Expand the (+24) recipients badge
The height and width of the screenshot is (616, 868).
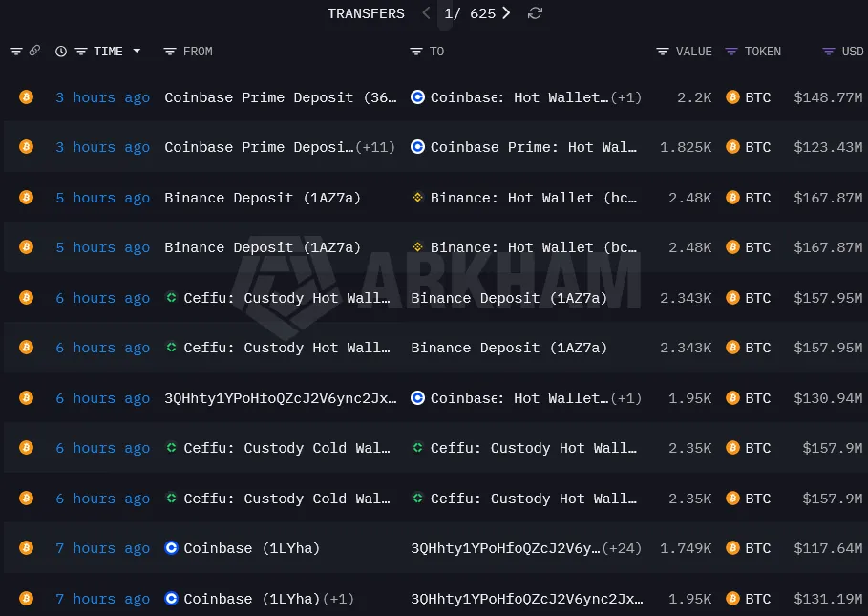625,548
